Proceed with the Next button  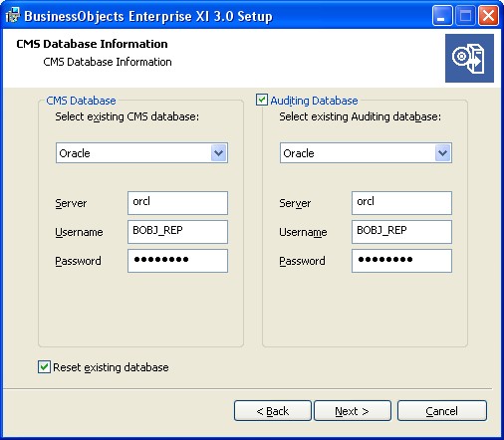[353, 411]
